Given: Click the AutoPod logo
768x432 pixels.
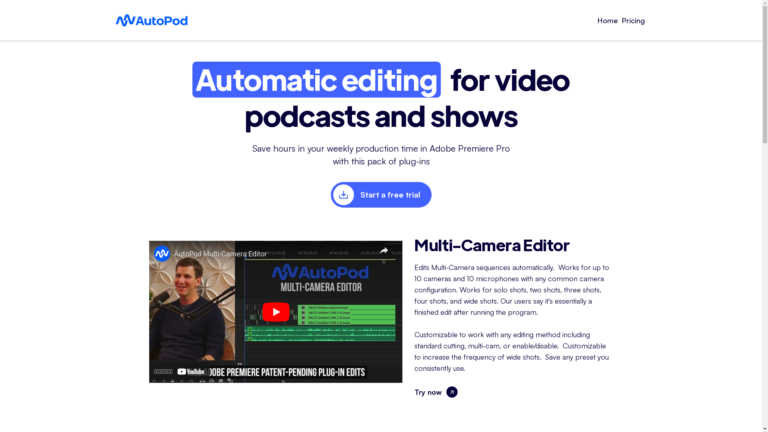Looking at the screenshot, I should click(151, 21).
